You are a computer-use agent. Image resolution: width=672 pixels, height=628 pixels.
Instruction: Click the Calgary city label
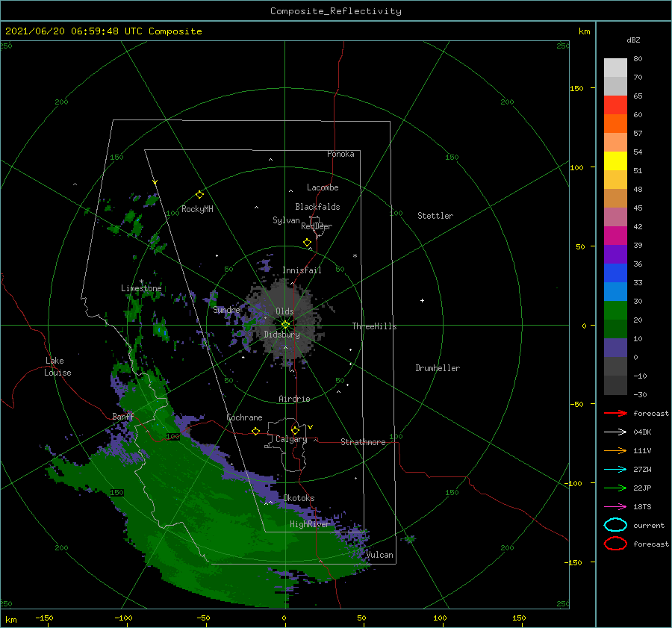click(x=291, y=439)
